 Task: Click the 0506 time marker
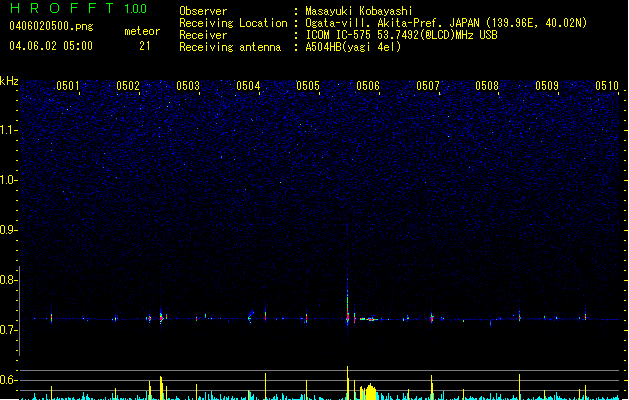(368, 86)
